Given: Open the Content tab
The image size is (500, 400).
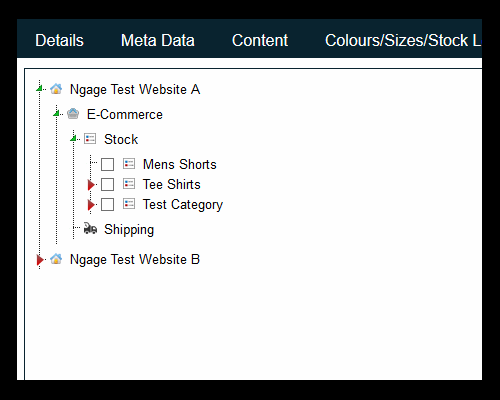Looking at the screenshot, I should pos(260,40).
